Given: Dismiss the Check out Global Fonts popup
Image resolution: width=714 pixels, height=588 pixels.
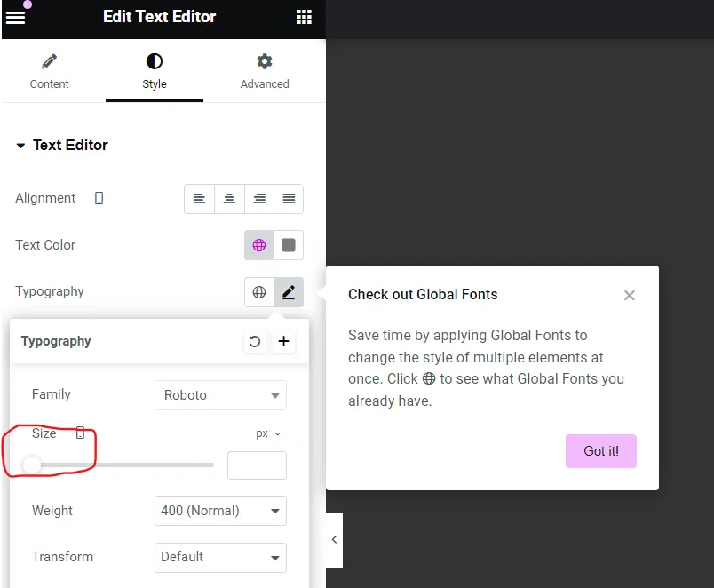Looking at the screenshot, I should click(630, 296).
